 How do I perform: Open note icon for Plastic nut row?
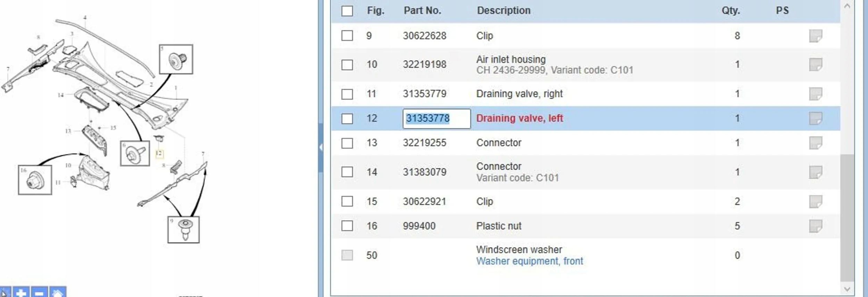(x=815, y=226)
